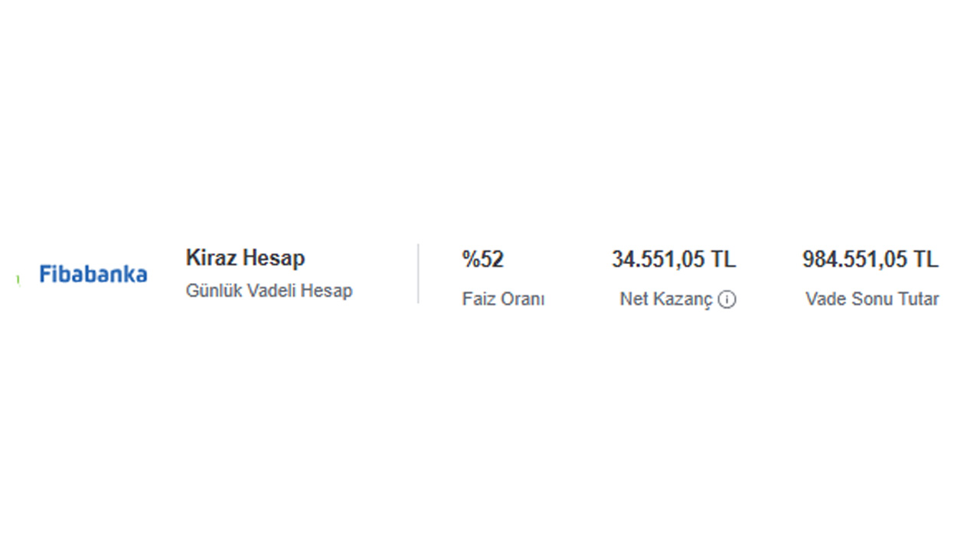Viewport: 980px width, 551px height.
Task: Click the Faiz Oranı label
Action: pyautogui.click(x=503, y=299)
